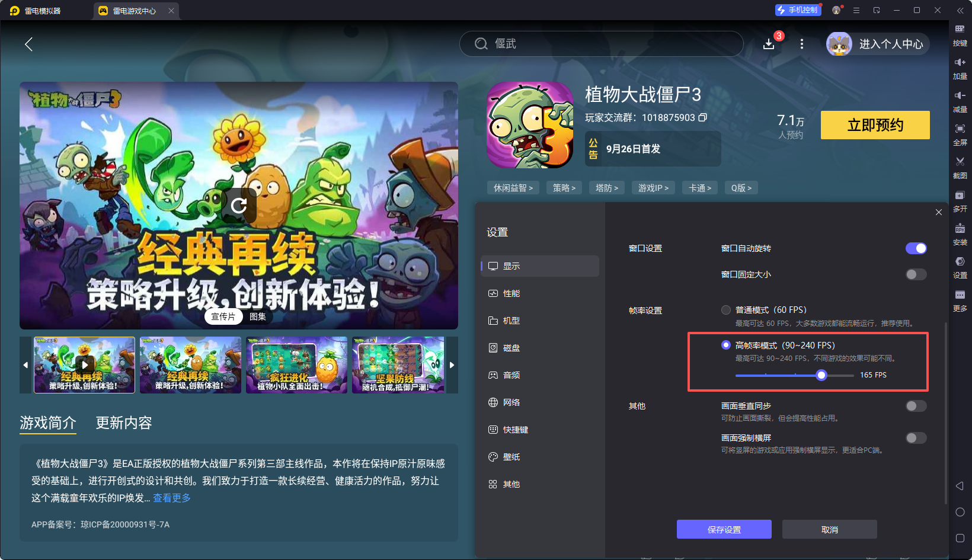
Task: Open 显示 settings section
Action: (540, 266)
